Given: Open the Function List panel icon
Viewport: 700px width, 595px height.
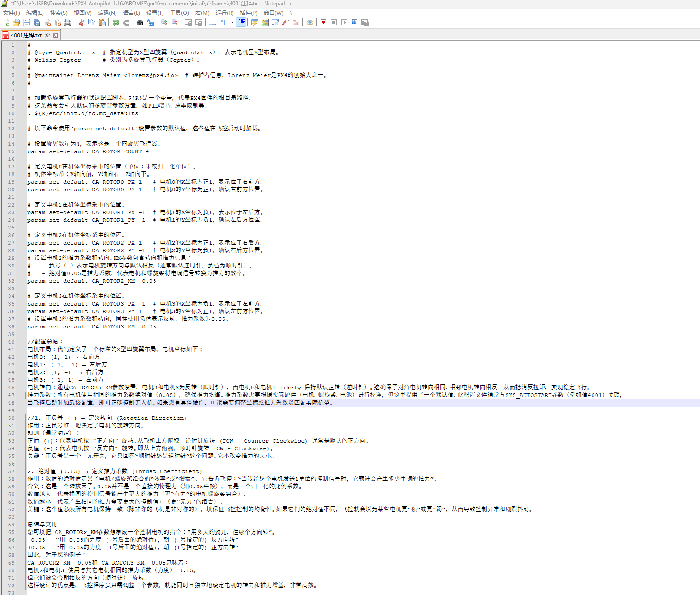Looking at the screenshot, I should 286,22.
